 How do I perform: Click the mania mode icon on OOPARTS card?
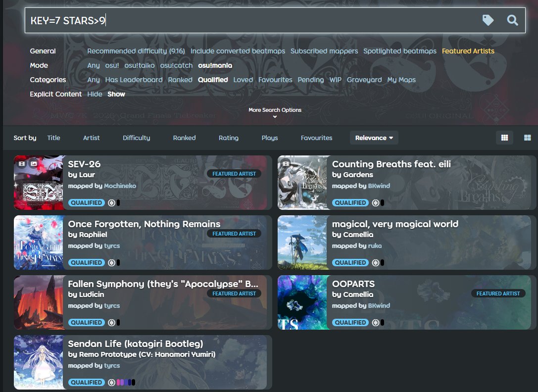(x=376, y=323)
